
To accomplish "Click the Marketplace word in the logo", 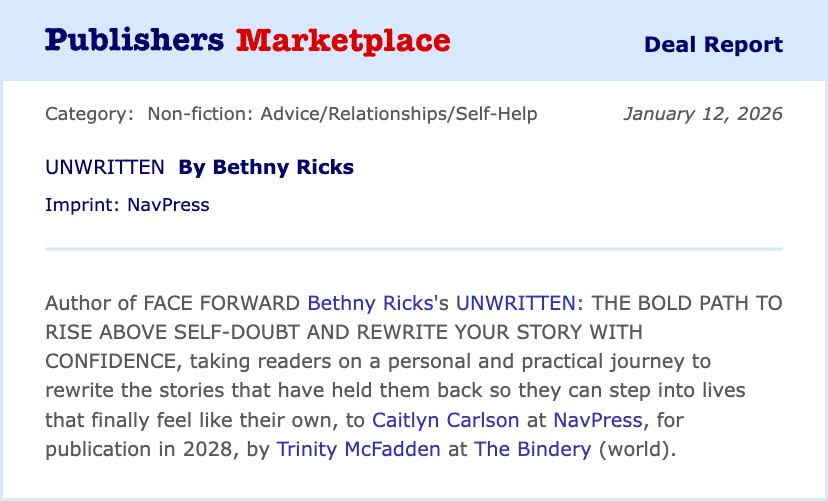I will click(x=343, y=41).
